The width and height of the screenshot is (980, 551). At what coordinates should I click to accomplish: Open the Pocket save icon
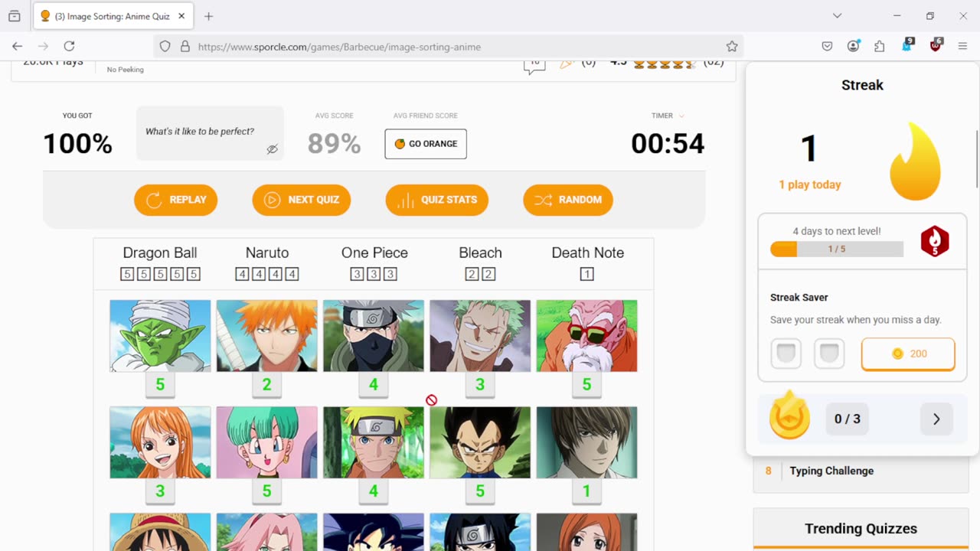(x=827, y=46)
